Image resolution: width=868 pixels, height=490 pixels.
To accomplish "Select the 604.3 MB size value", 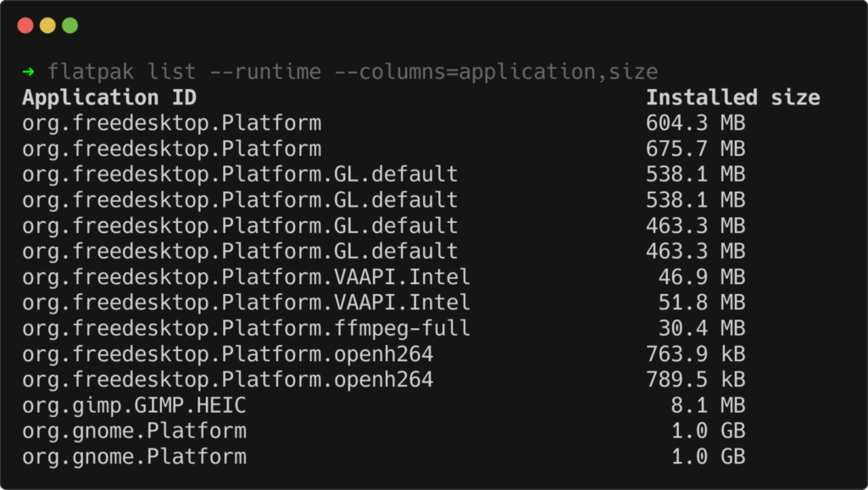I will pyautogui.click(x=695, y=123).
